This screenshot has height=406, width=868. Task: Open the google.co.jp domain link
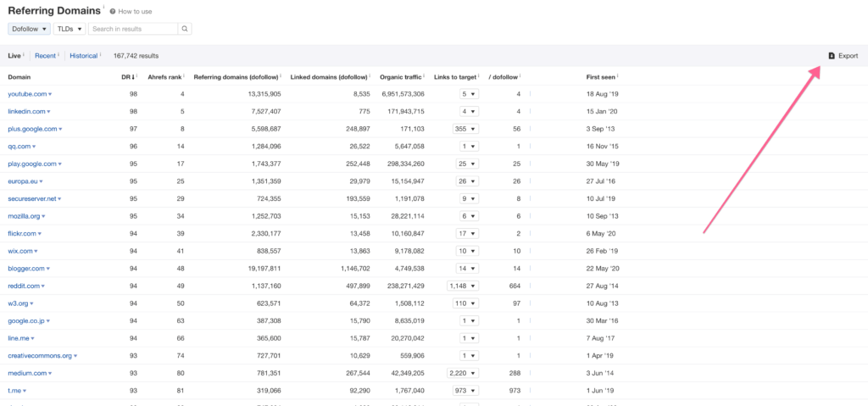click(25, 321)
